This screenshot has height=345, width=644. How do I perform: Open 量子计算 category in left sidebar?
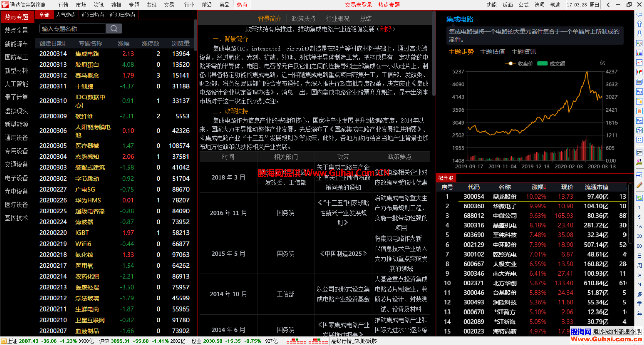(x=16, y=97)
